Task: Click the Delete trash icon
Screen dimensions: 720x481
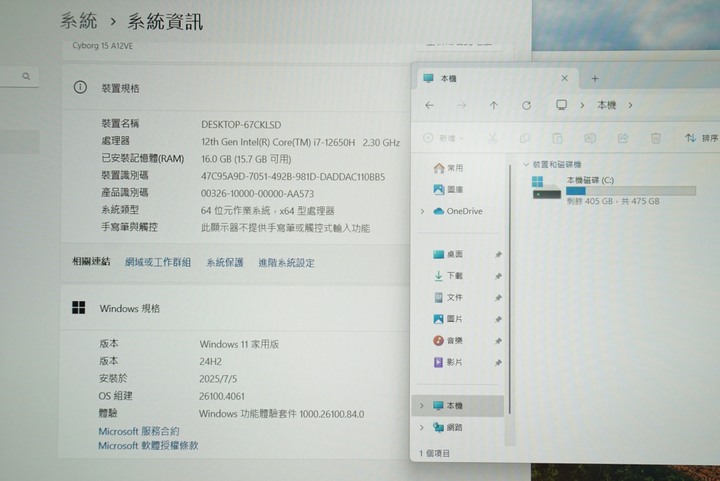Action: coord(656,138)
